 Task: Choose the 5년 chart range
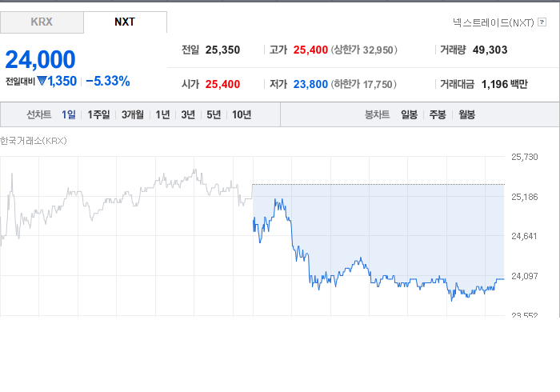click(214, 114)
